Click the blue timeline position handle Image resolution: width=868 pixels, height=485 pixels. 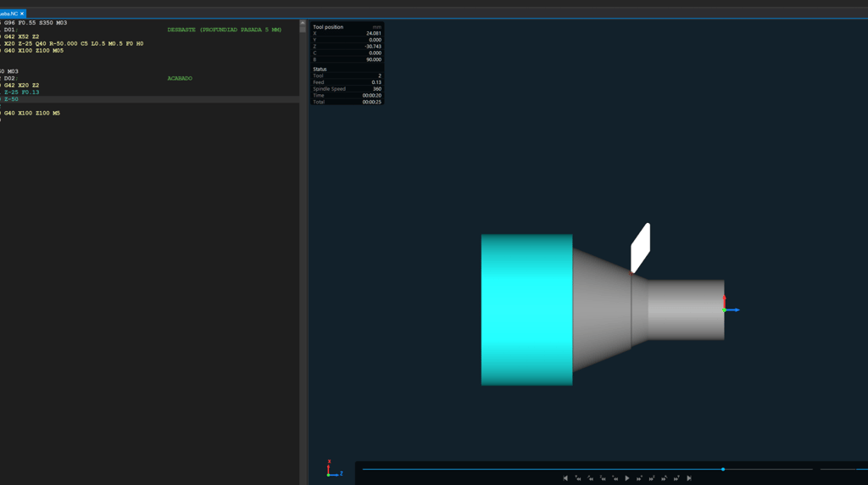point(723,469)
